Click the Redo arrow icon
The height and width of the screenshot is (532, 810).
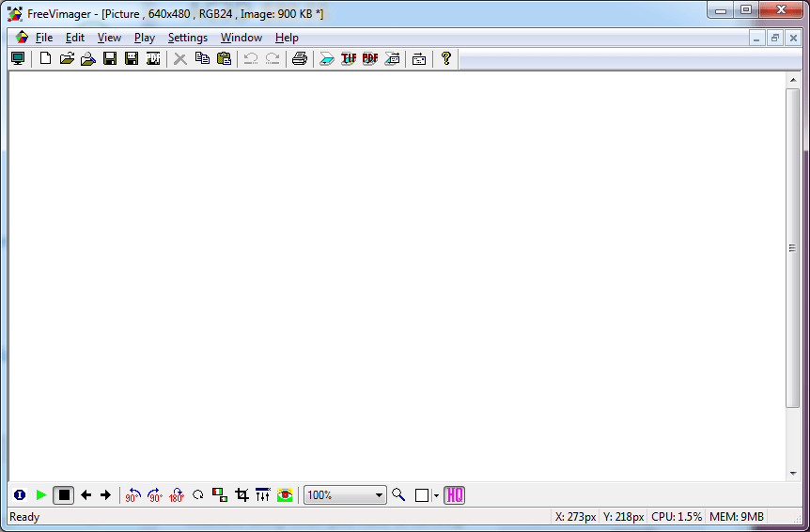(273, 59)
